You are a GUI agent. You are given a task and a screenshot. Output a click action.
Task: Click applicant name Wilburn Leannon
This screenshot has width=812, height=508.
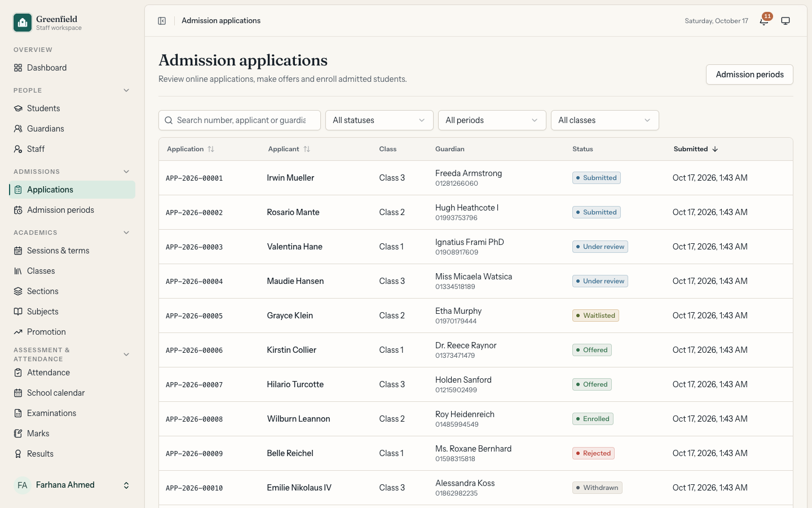tap(299, 419)
